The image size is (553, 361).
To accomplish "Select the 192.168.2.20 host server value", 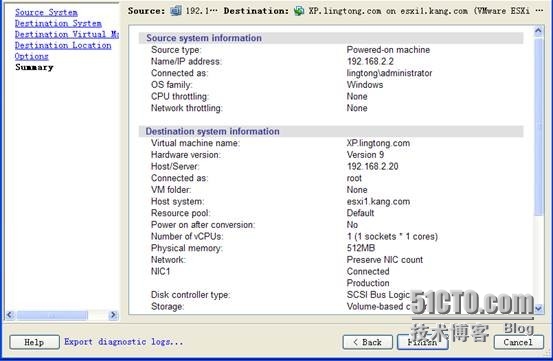I will (x=372, y=166).
